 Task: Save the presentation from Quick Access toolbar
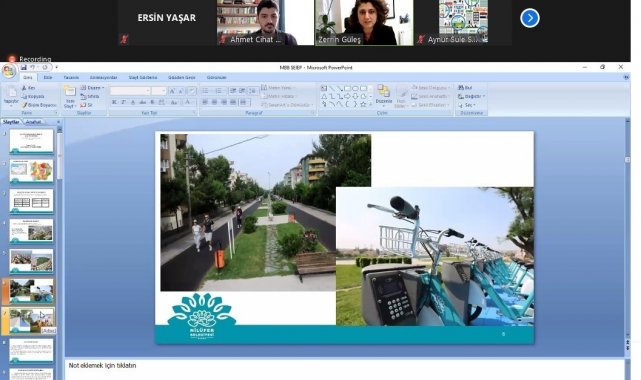[x=24, y=67]
